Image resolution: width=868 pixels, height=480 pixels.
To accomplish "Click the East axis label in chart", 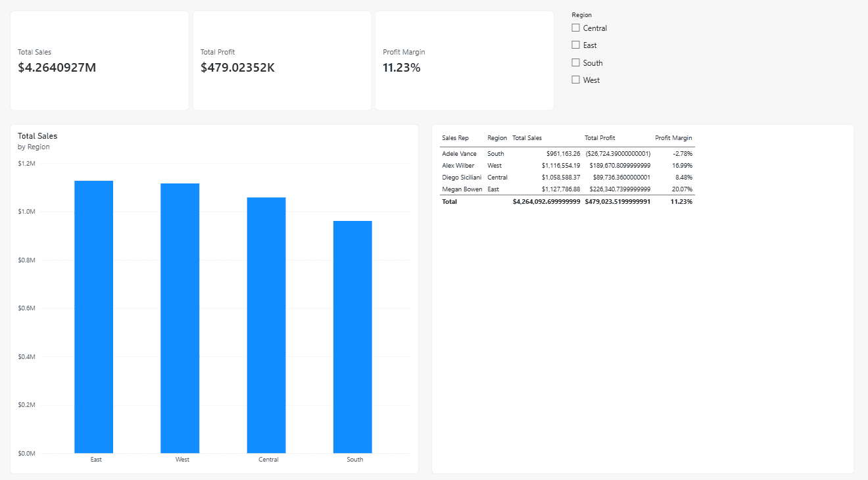I will pyautogui.click(x=96, y=460).
